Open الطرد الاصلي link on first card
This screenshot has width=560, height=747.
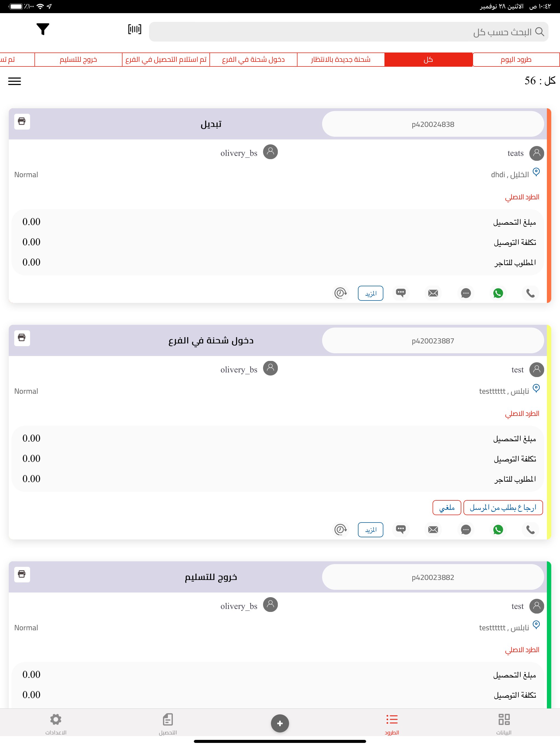coord(522,197)
